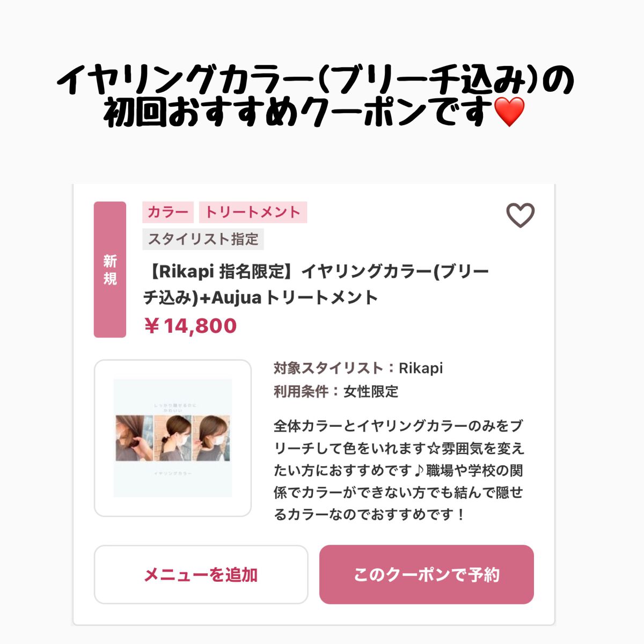Select the カラー category tag

pos(168,212)
